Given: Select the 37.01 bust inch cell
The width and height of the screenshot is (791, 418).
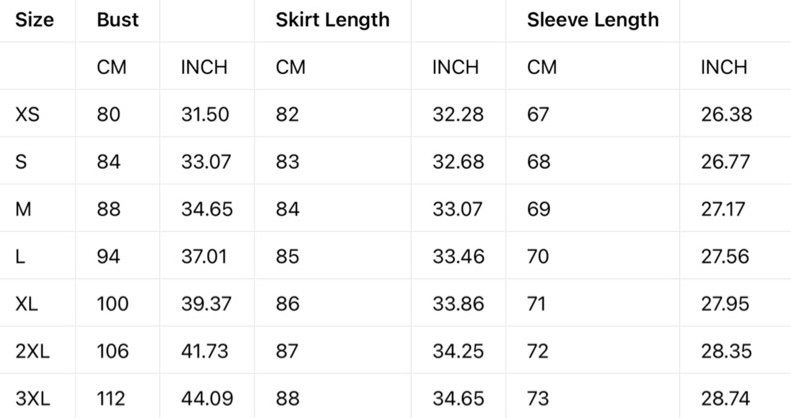Looking at the screenshot, I should pos(205,257).
